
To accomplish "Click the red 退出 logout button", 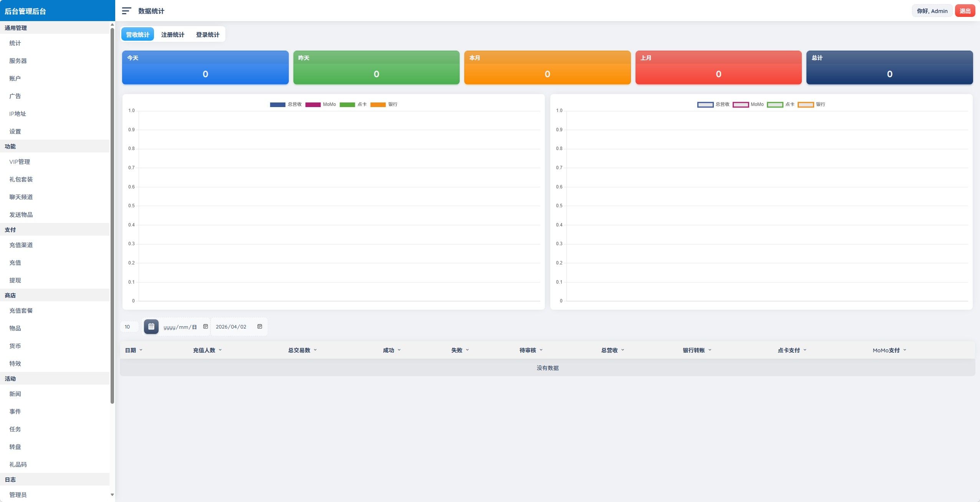I will 965,11.
